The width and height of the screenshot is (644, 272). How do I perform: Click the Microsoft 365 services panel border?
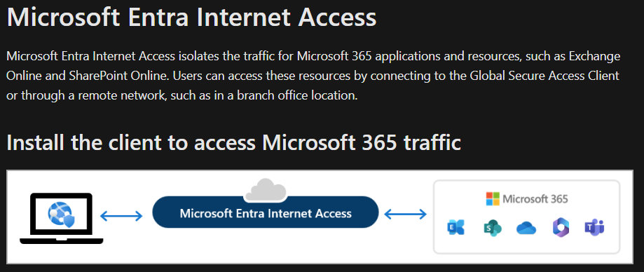(x=526, y=217)
